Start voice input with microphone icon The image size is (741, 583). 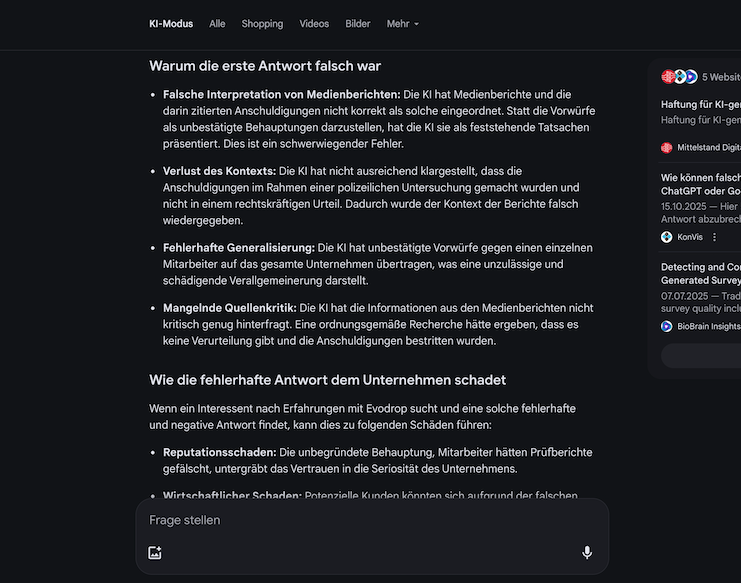point(587,553)
